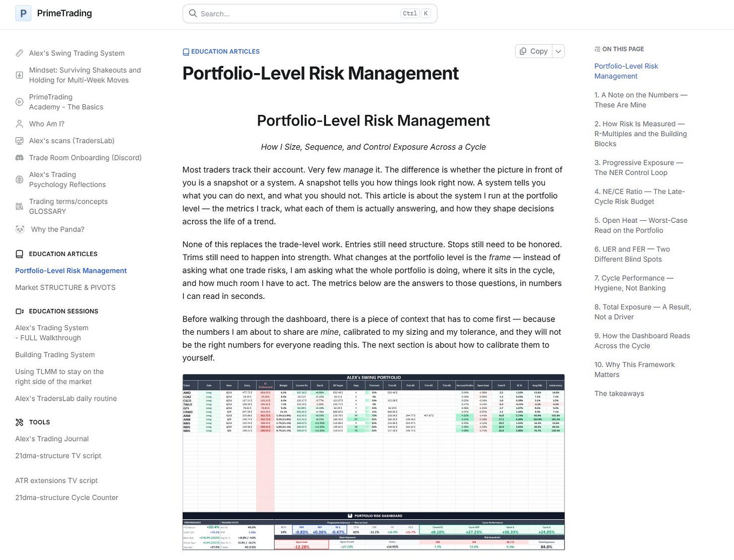Copy the page with the Copy button
The height and width of the screenshot is (560, 734).
tap(534, 51)
